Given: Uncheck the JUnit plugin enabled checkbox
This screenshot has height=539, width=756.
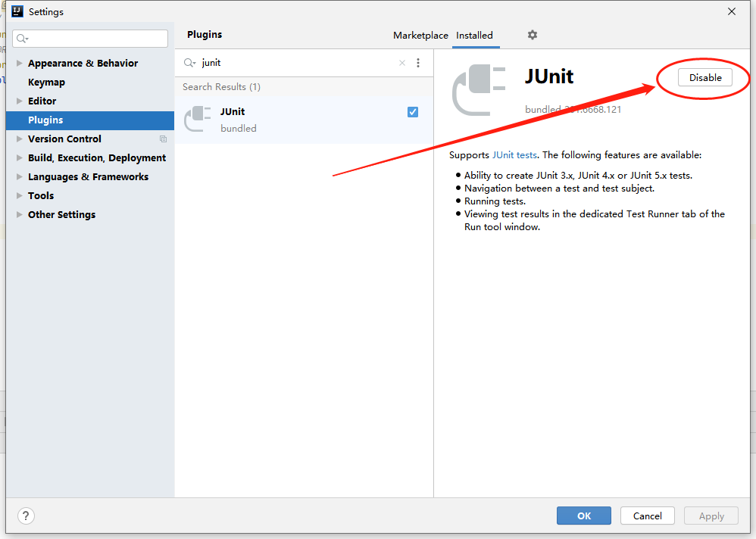Looking at the screenshot, I should 413,112.
